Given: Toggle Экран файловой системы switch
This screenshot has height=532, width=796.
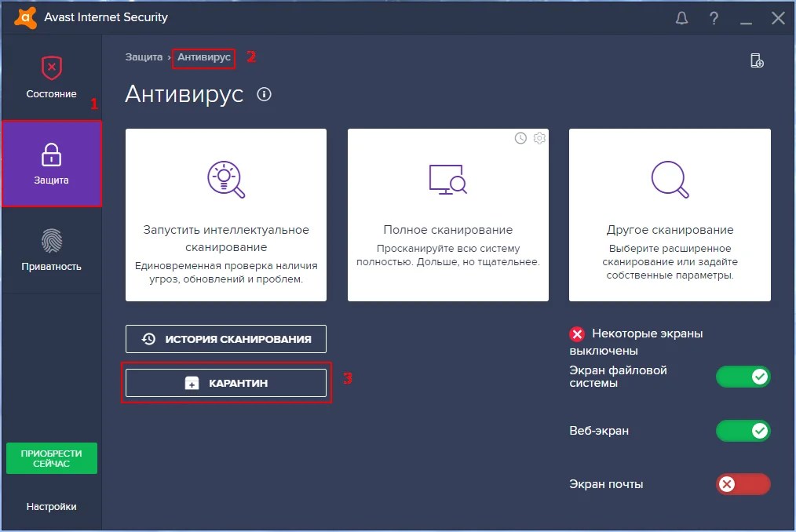Looking at the screenshot, I should 743,377.
